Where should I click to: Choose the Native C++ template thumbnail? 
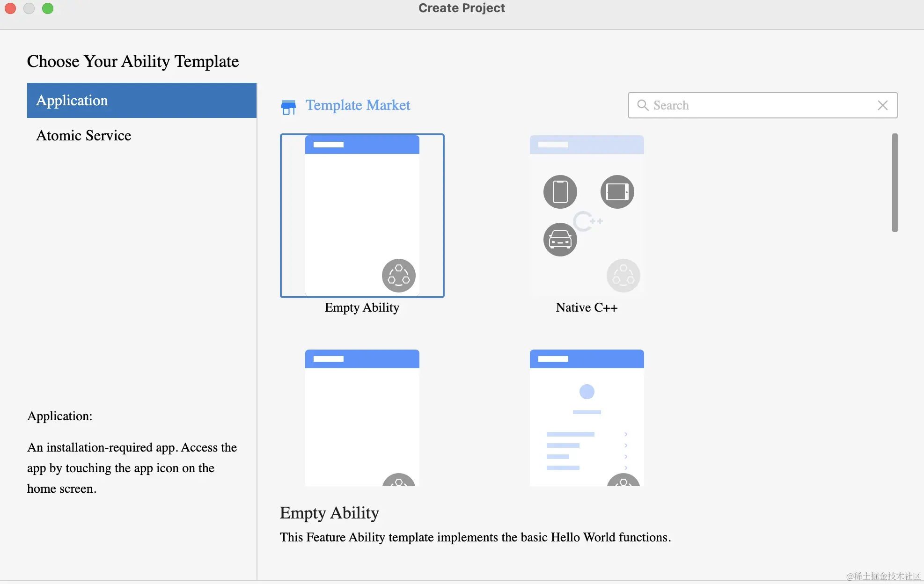587,215
